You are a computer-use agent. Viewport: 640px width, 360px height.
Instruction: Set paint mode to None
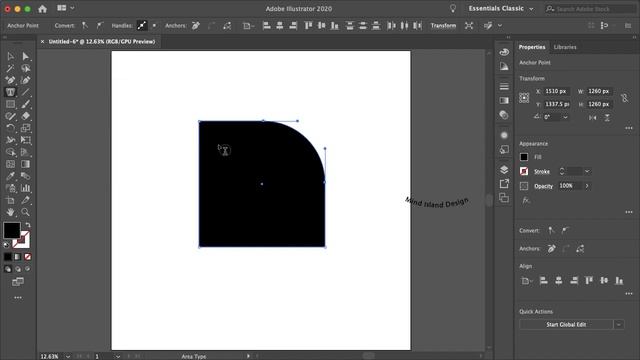point(27,257)
